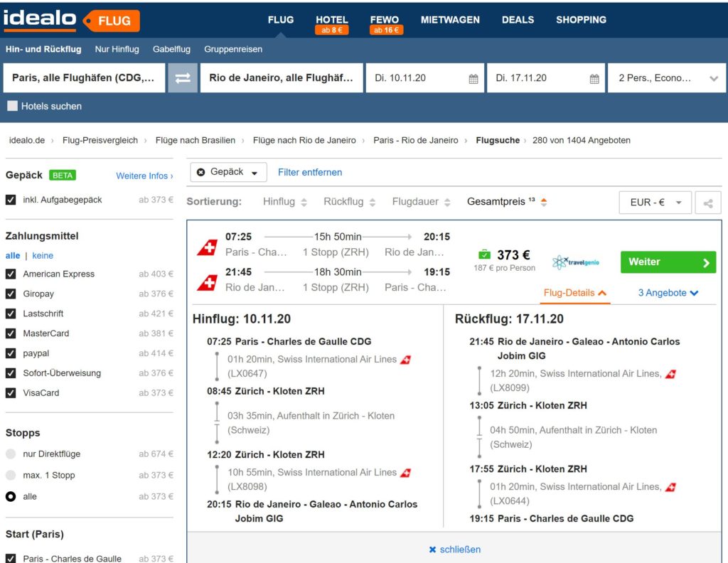Image resolution: width=728 pixels, height=563 pixels.
Task: Open the DEALS tab
Action: pyautogui.click(x=518, y=20)
